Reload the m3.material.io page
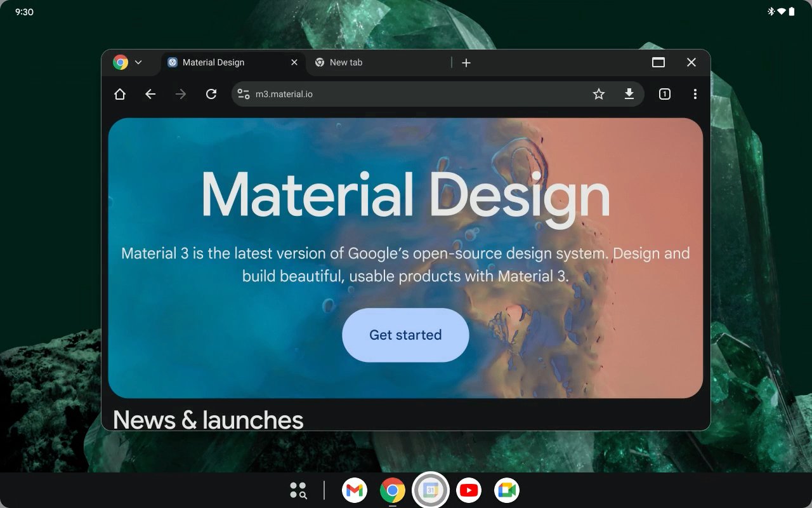This screenshot has height=508, width=812. 211,94
